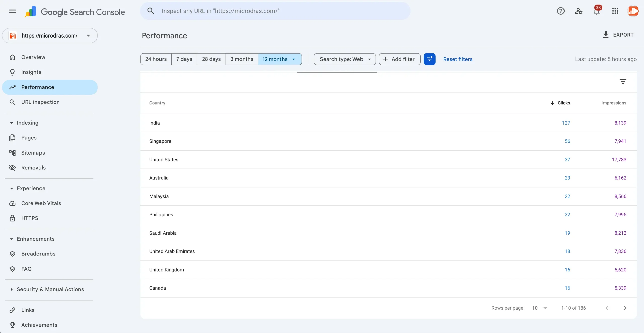Open the Search type: Web dropdown
The image size is (644, 333).
pos(345,59)
